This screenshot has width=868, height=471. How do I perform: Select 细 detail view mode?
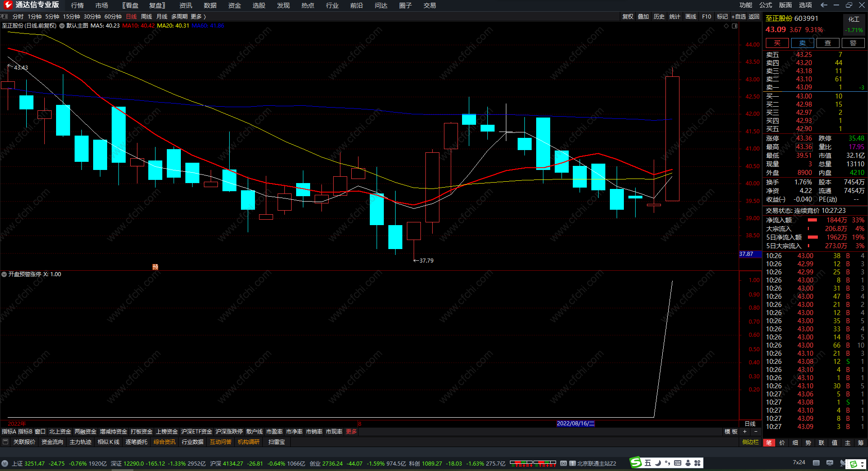795,443
